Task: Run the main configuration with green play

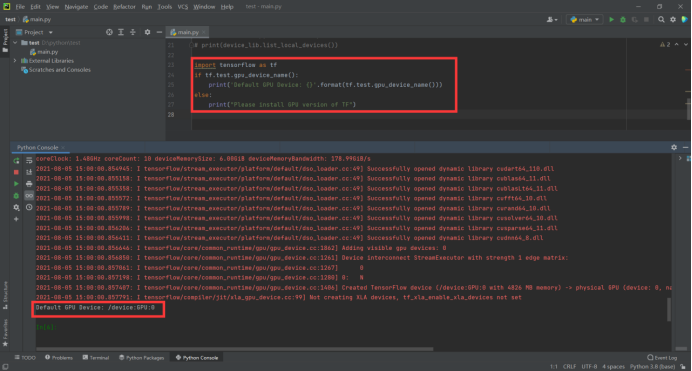Action: [611, 19]
